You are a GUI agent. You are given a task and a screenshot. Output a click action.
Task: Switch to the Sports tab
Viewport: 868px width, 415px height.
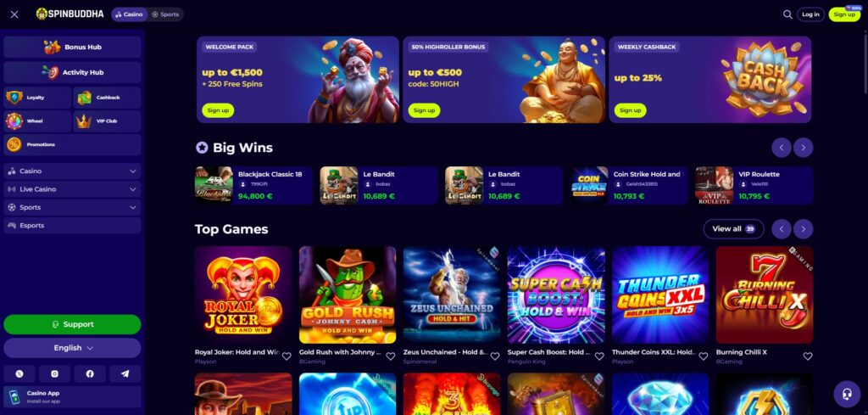[165, 14]
